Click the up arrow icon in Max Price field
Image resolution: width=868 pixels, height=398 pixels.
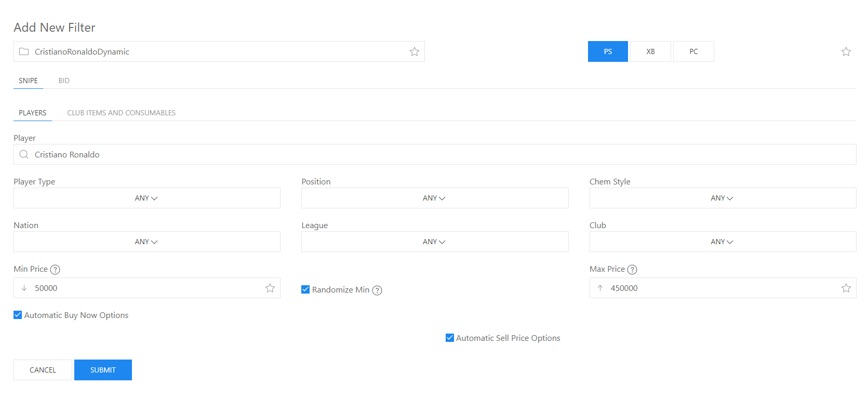pos(600,288)
